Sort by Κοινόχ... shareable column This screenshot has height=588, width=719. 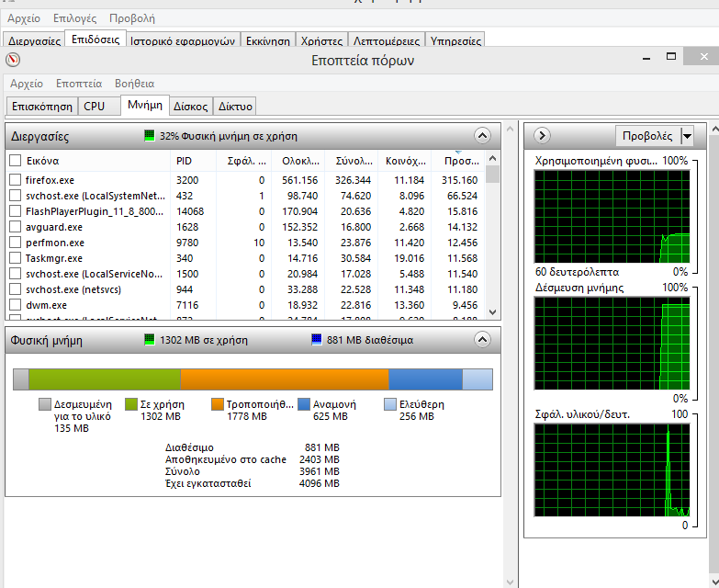tap(404, 161)
